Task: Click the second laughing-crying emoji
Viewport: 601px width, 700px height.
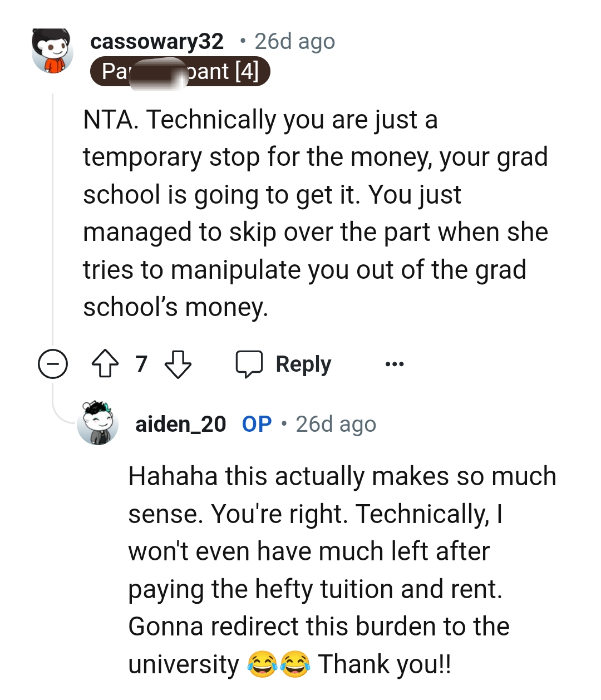Action: tap(295, 664)
